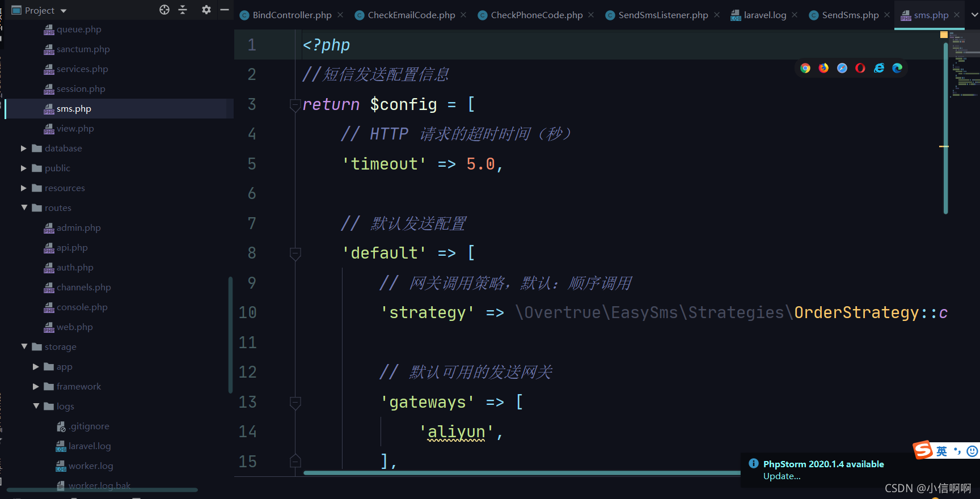This screenshot has height=499, width=980.
Task: Close the SendSms.php tab
Action: coord(887,15)
